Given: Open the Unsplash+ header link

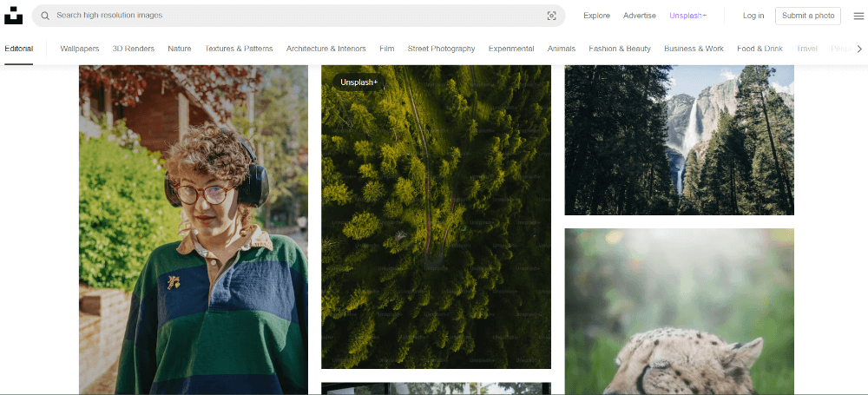Looking at the screenshot, I should click(688, 16).
